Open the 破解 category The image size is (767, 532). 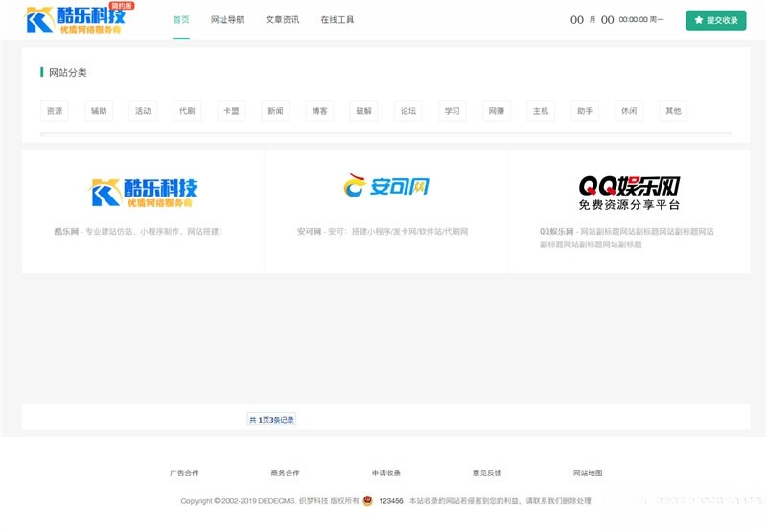[364, 111]
